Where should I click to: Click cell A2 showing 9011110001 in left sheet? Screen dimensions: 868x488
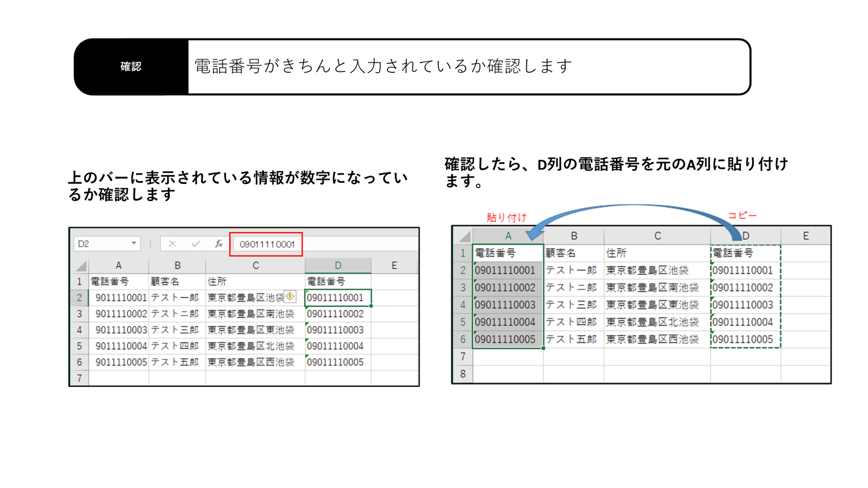pos(118,298)
